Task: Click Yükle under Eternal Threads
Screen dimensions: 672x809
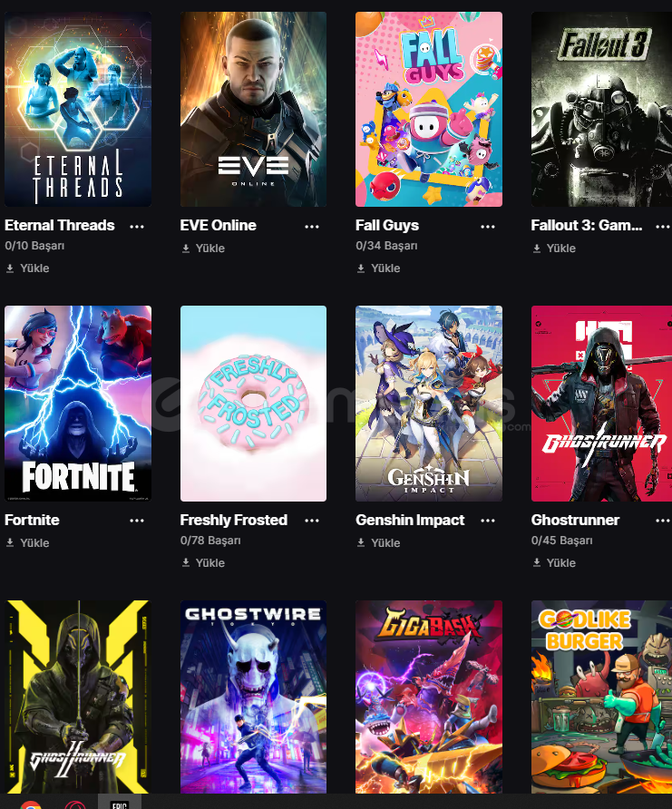Action: [x=27, y=268]
